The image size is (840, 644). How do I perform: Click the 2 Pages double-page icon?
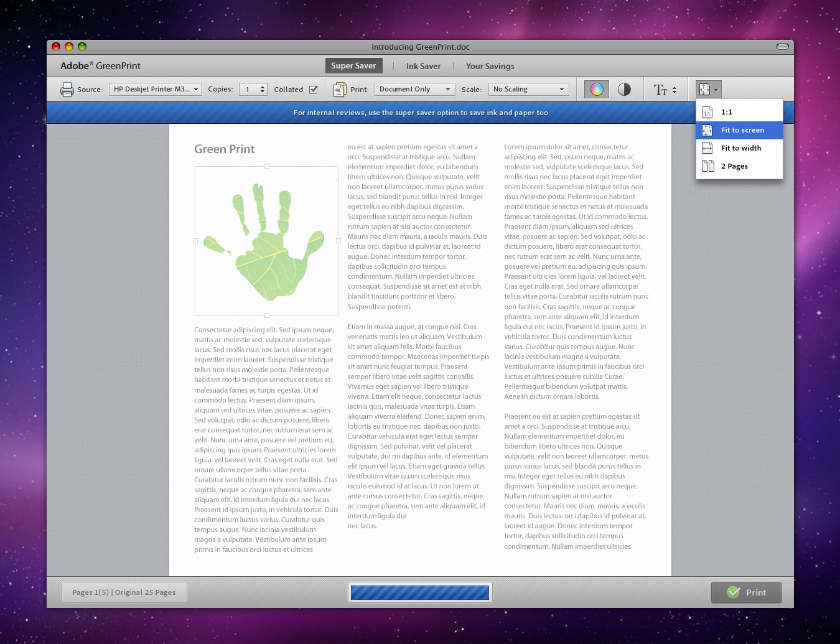point(707,166)
